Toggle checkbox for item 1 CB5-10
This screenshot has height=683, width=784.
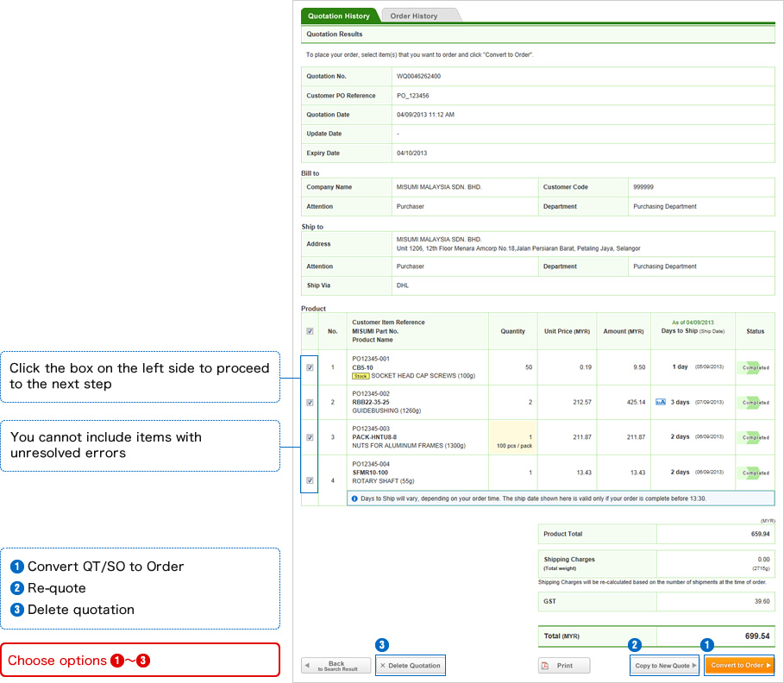(310, 367)
